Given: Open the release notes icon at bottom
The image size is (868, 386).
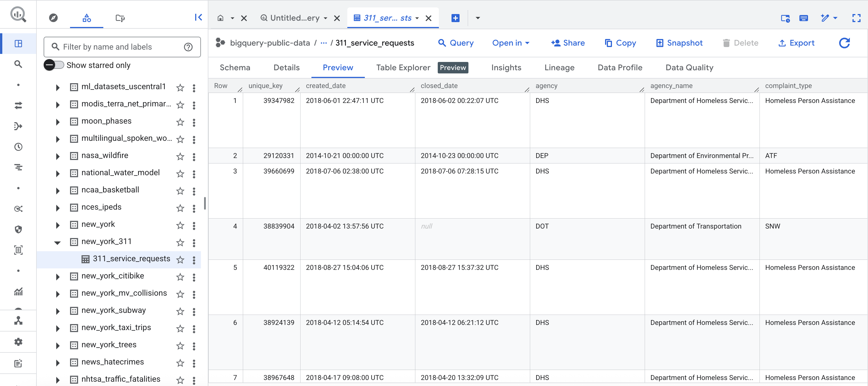Looking at the screenshot, I should point(18,363).
